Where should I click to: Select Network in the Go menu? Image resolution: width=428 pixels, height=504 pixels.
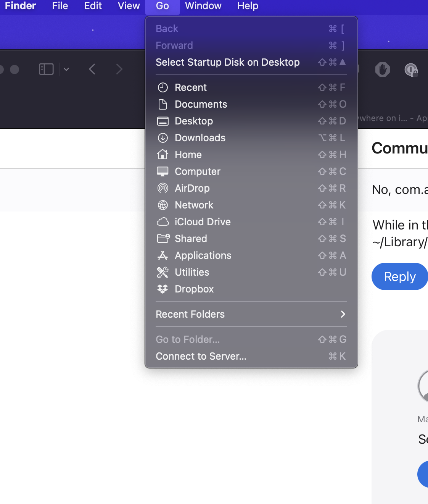tap(251, 205)
